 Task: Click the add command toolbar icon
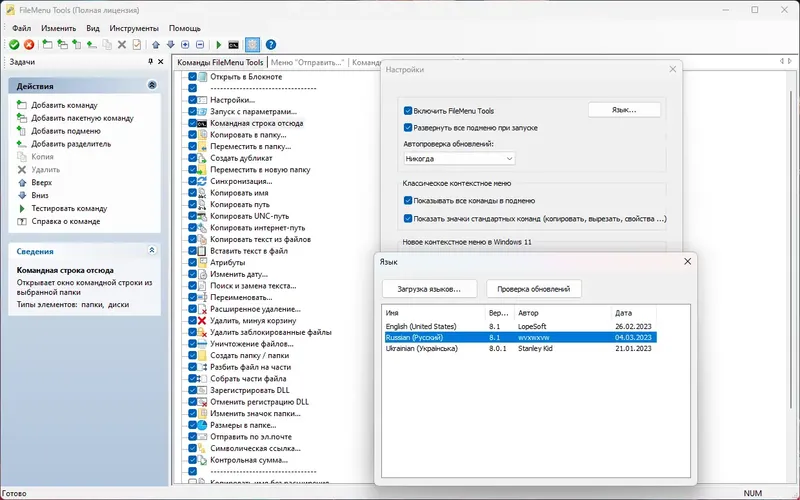click(x=47, y=45)
